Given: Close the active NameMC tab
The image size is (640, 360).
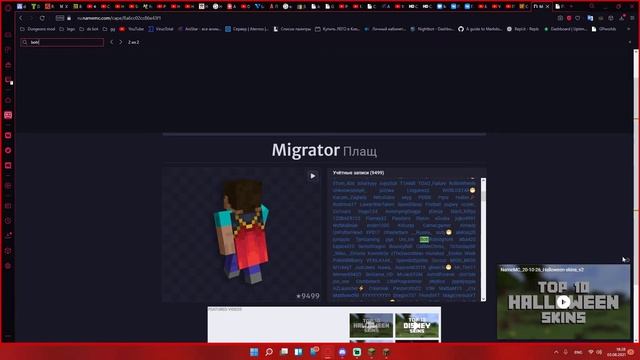Looking at the screenshot, I should click(548, 7).
